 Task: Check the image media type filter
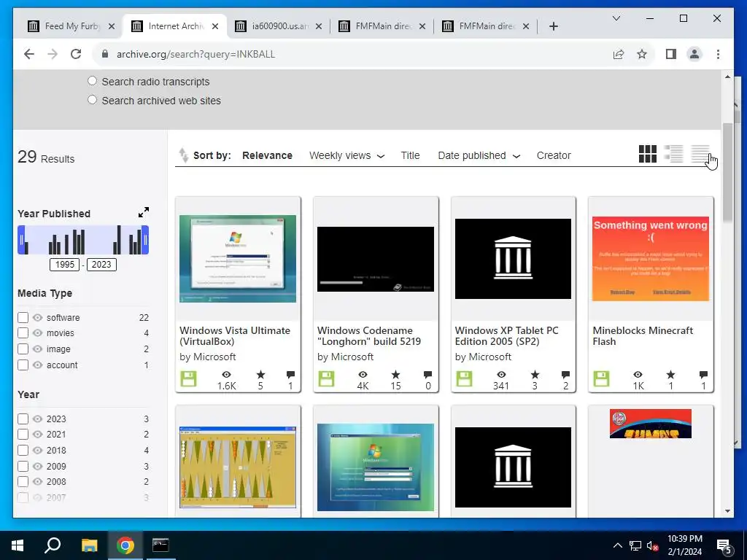[x=23, y=349]
